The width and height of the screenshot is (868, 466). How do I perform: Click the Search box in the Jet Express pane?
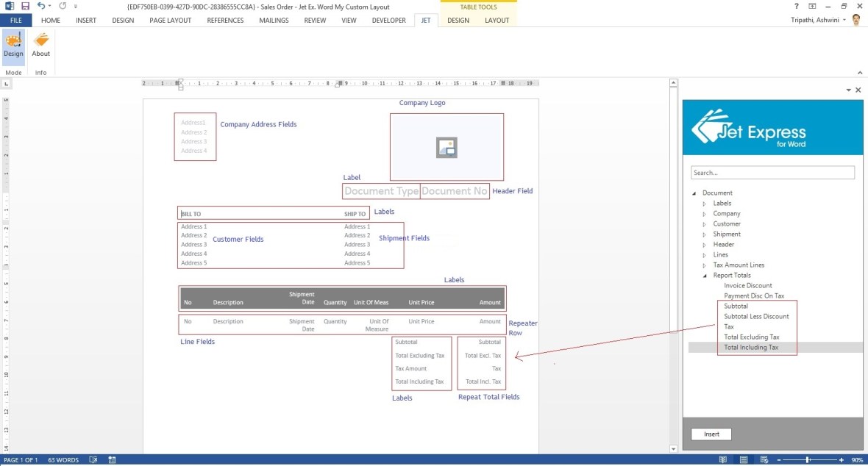click(772, 172)
